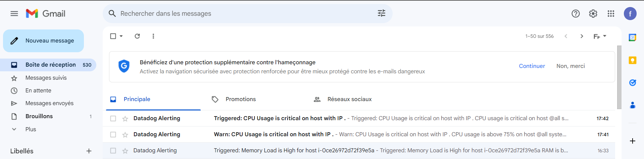Star the 17:42 Datadog Alerting email
Image resolution: width=644 pixels, height=159 pixels.
pyautogui.click(x=125, y=118)
